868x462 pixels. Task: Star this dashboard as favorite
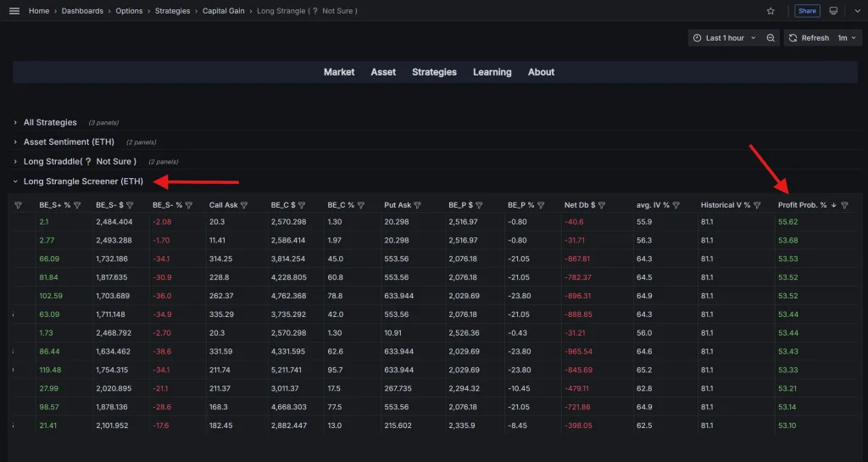(771, 11)
